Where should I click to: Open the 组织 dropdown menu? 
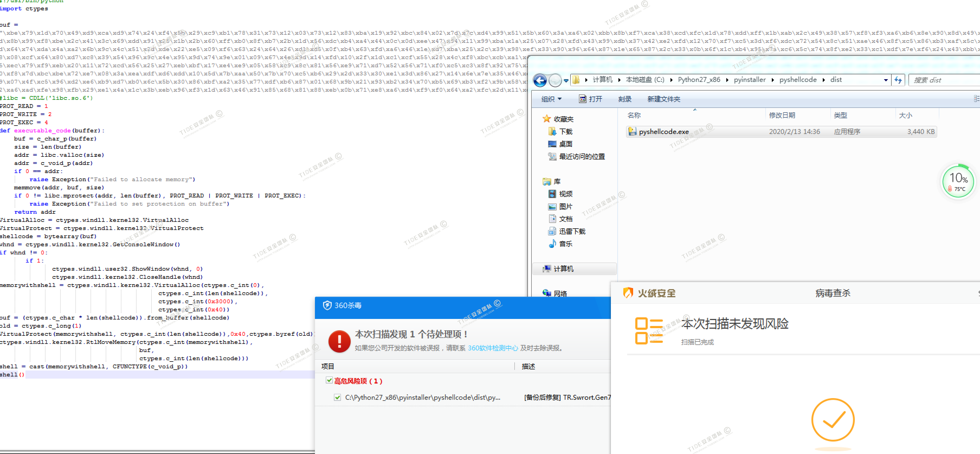coord(551,99)
